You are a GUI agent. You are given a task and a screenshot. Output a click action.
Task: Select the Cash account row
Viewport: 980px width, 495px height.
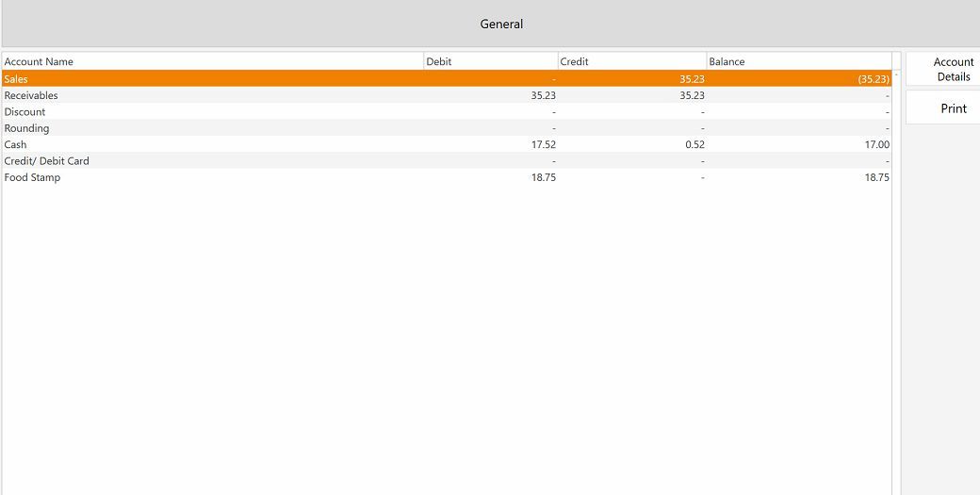(x=447, y=144)
